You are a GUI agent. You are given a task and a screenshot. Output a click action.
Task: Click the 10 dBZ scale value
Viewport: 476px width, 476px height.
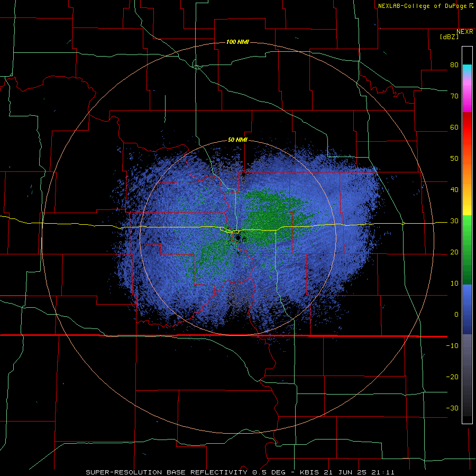point(454,283)
